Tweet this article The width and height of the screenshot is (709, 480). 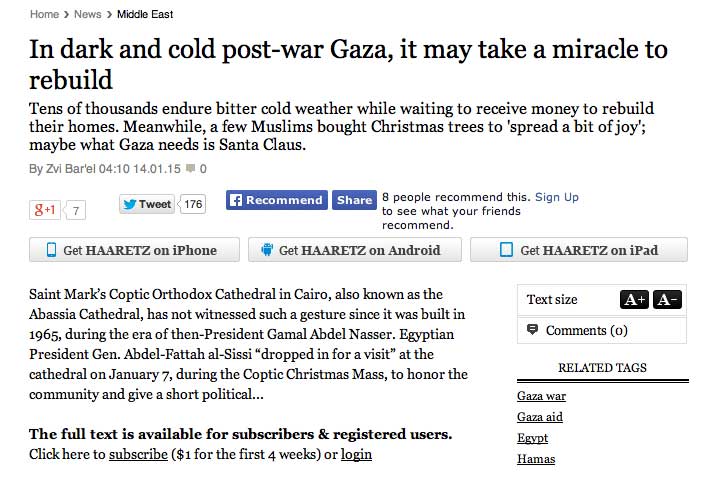pos(146,204)
